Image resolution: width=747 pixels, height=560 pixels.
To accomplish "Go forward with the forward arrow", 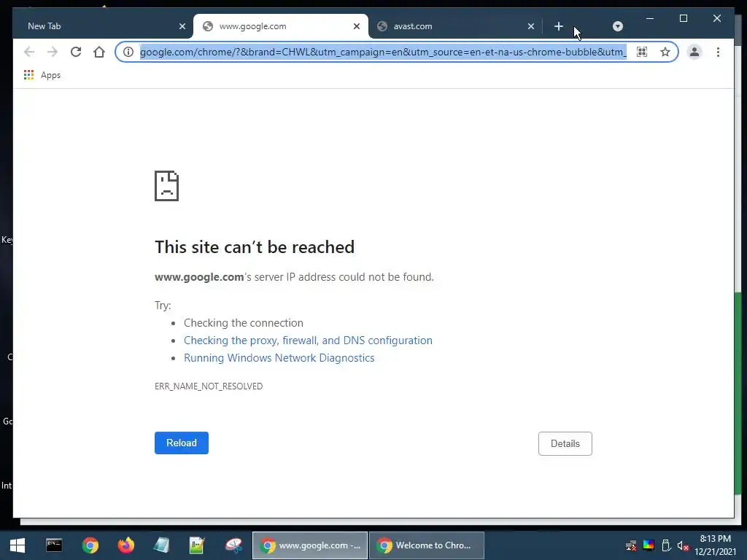I will (53, 52).
